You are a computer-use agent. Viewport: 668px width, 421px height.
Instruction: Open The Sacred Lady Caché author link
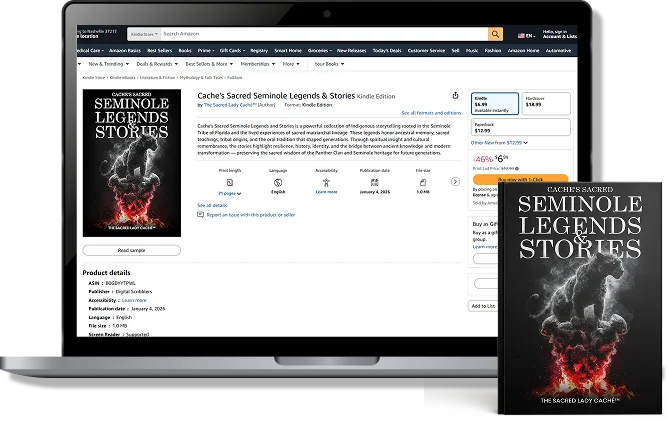(x=230, y=105)
